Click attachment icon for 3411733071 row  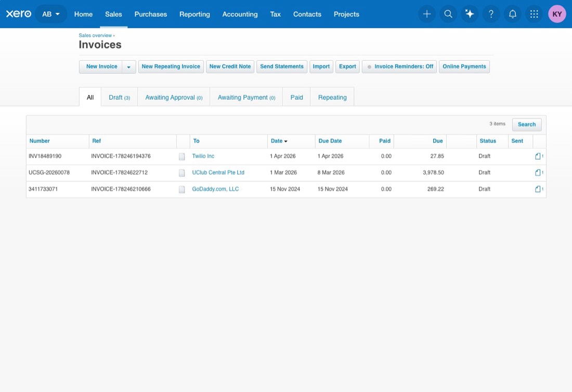coord(539,189)
